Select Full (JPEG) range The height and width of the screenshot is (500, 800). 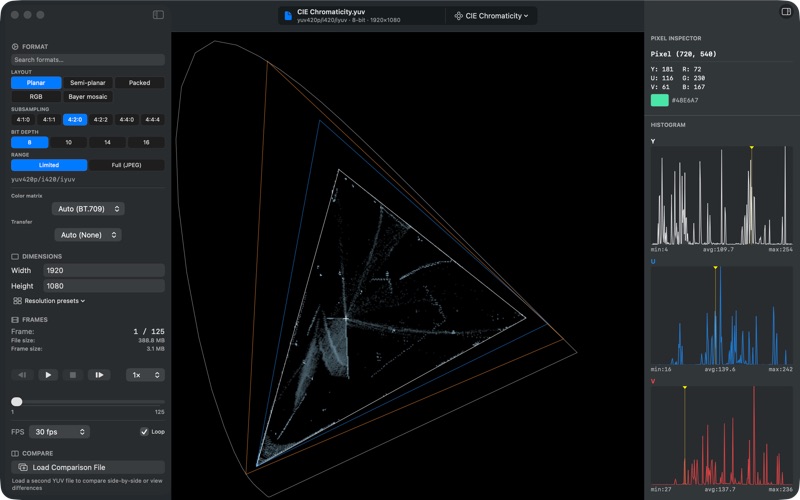(x=126, y=165)
